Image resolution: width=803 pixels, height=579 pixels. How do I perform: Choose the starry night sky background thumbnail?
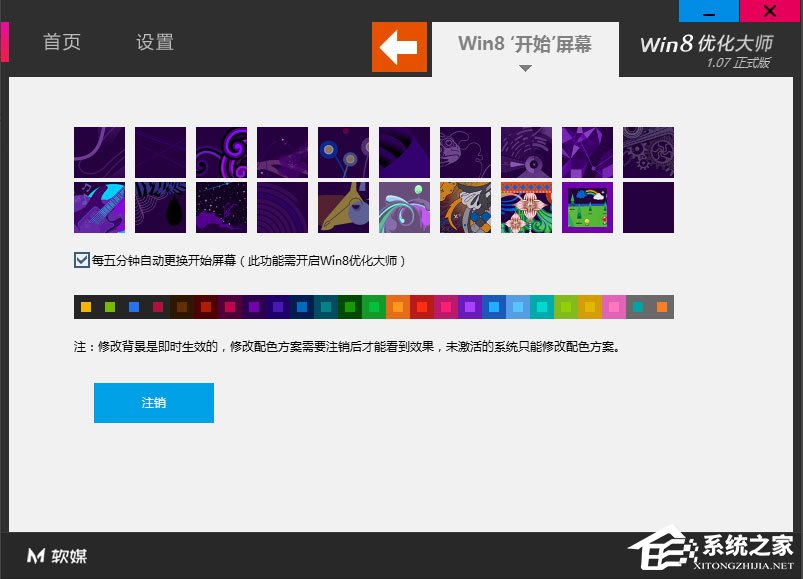tap(221, 207)
